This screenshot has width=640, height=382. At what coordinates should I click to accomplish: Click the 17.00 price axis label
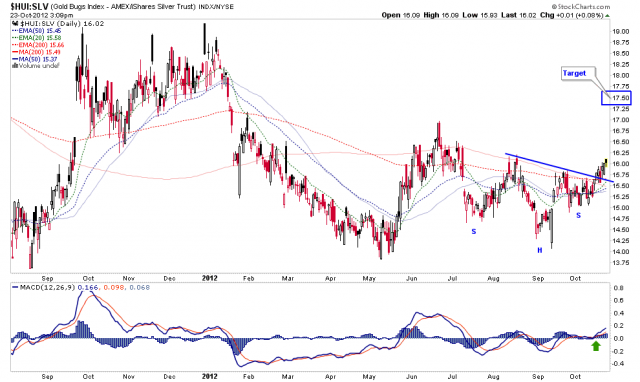[620, 120]
